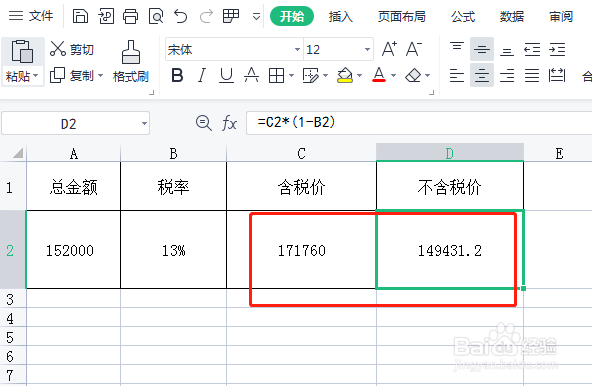The height and width of the screenshot is (386, 592).
Task: Click the export to PDF icon
Action: click(x=106, y=16)
